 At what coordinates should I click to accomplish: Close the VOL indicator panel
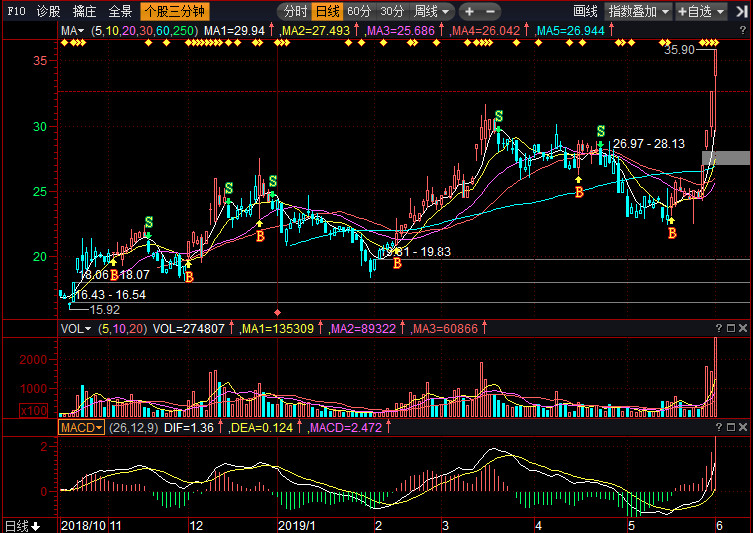[x=743, y=328]
